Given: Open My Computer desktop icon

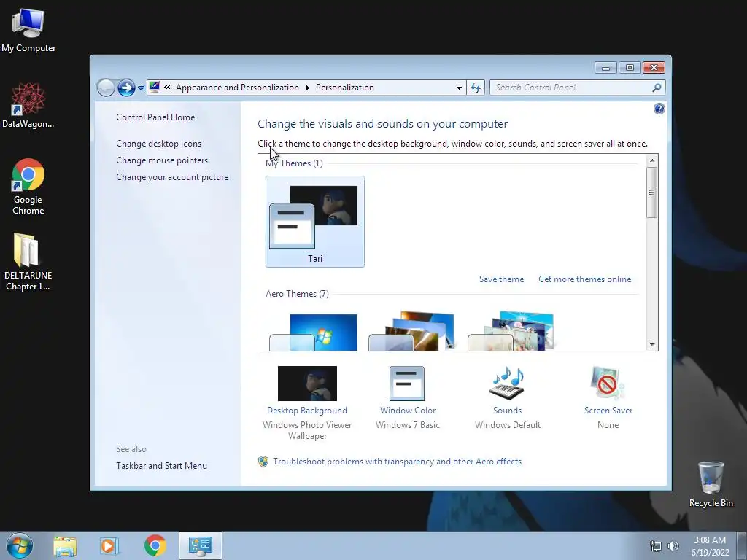Looking at the screenshot, I should [28, 31].
